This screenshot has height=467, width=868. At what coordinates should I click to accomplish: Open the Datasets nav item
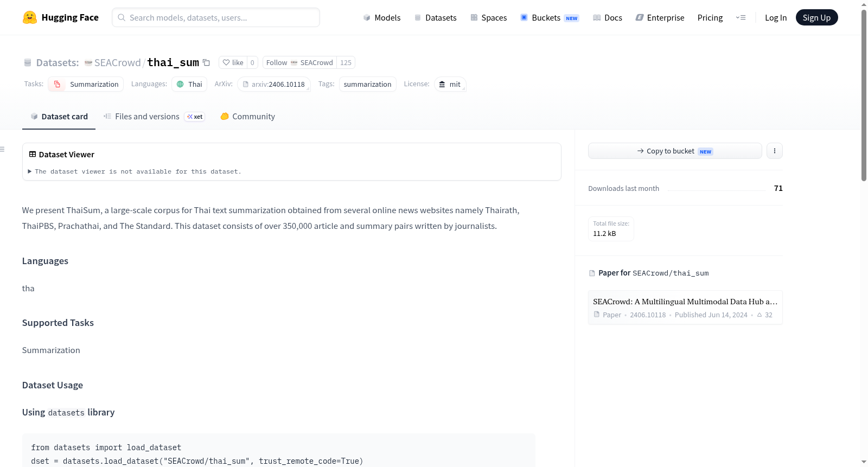pos(436,18)
